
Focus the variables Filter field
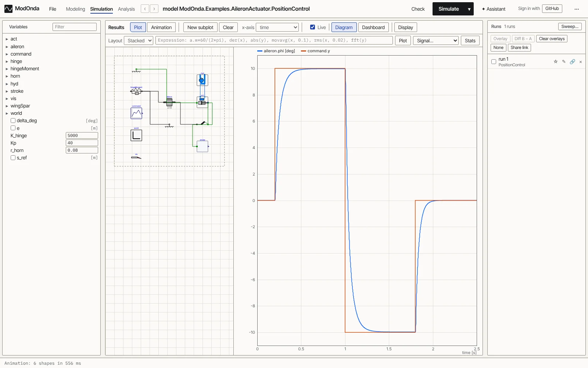point(75,27)
